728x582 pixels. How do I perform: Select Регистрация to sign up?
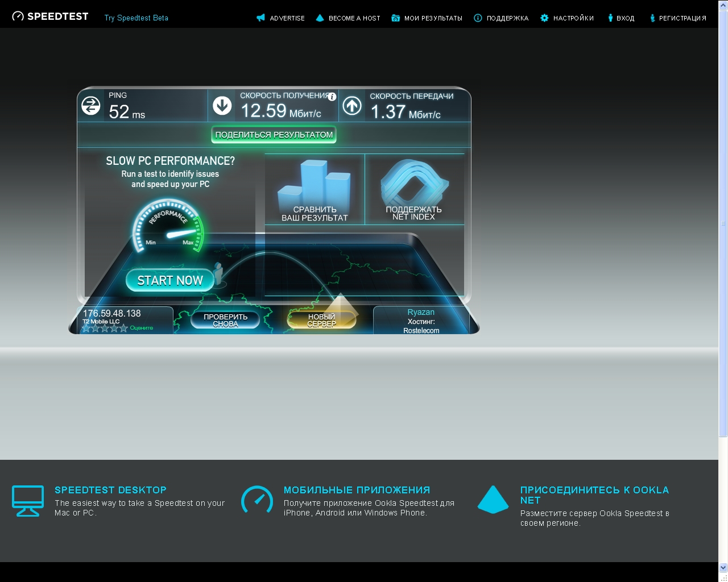point(682,18)
